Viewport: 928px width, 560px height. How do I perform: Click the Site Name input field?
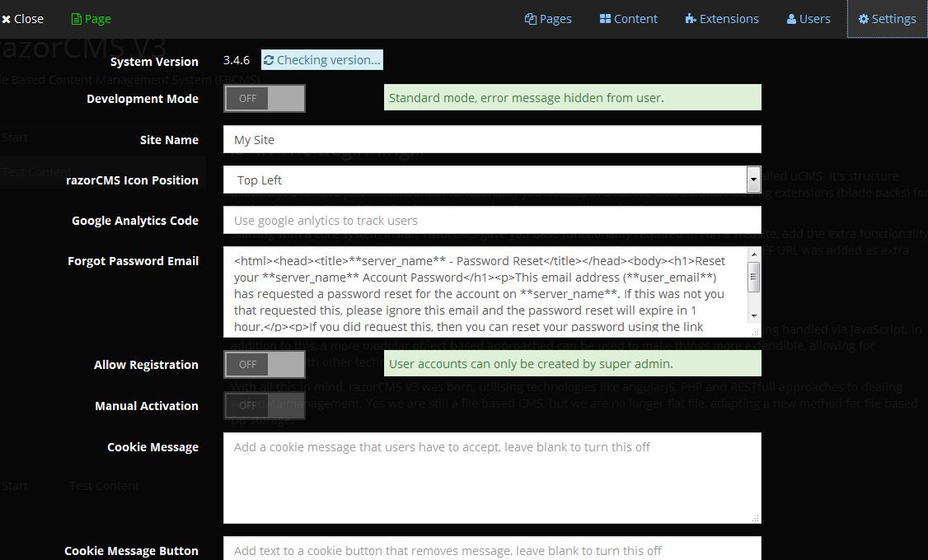pos(492,139)
